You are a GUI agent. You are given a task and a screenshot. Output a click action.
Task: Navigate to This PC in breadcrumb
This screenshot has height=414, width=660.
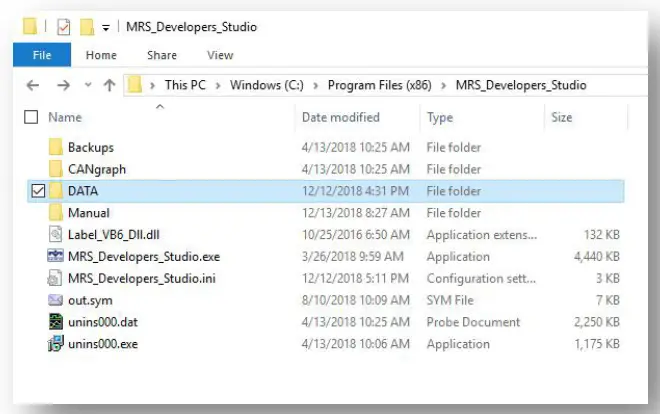click(185, 85)
